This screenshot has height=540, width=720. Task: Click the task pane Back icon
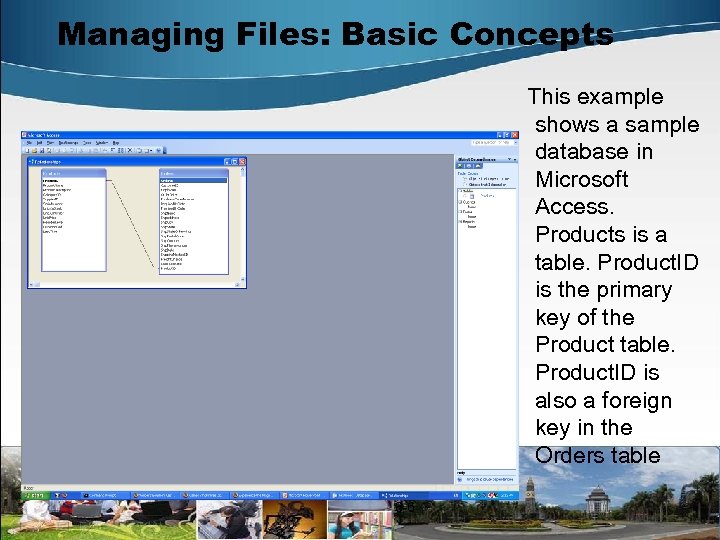[461, 166]
